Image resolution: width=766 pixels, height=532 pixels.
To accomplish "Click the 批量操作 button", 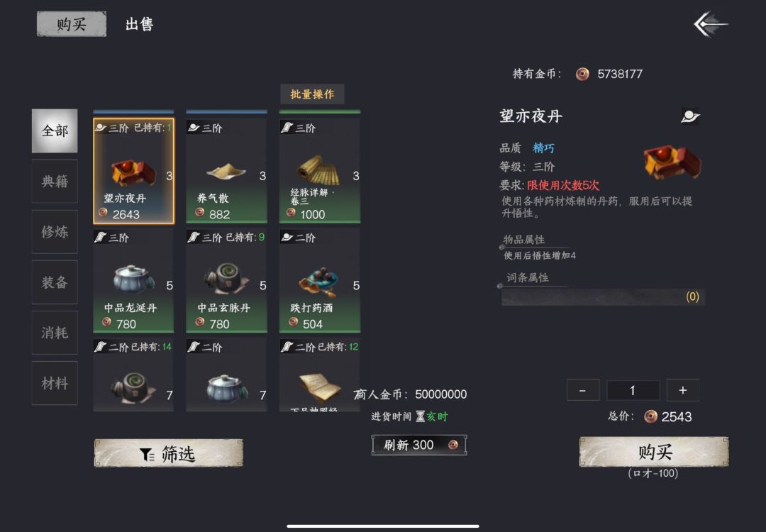I will 312,94.
